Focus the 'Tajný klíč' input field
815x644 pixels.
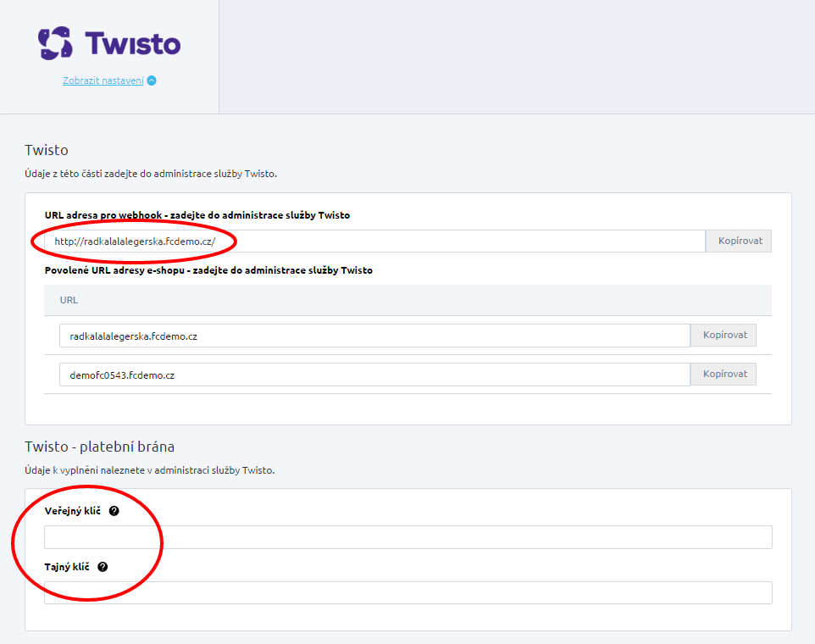click(408, 592)
